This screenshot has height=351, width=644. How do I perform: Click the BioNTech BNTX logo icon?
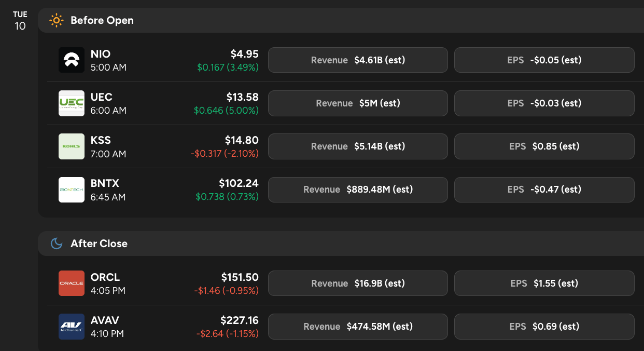click(x=72, y=190)
